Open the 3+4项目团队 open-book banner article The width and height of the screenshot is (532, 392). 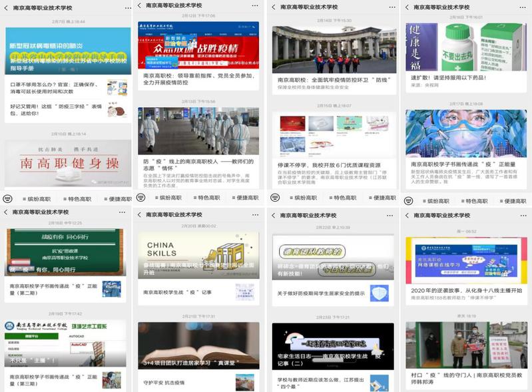198,346
